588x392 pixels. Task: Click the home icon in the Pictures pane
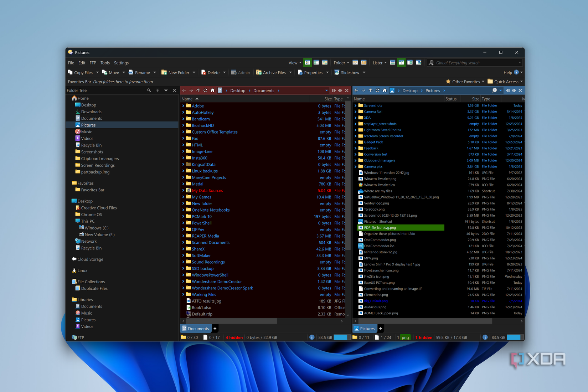click(385, 90)
